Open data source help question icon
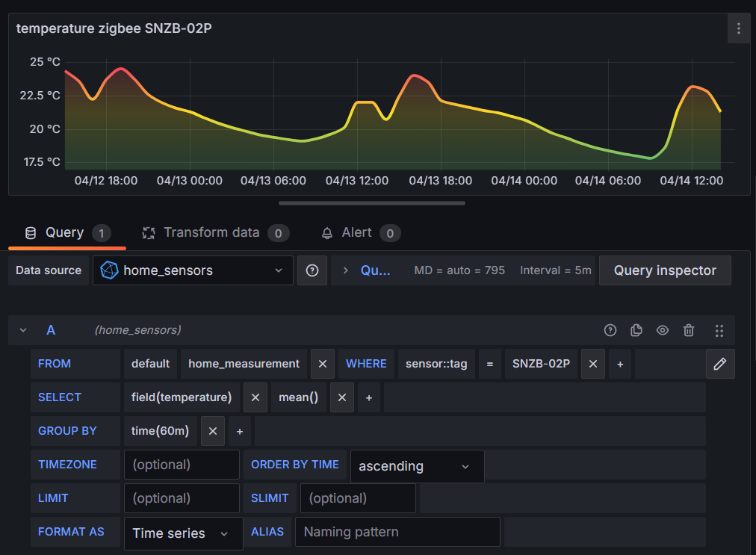Viewport: 756px width, 555px height. (312, 270)
